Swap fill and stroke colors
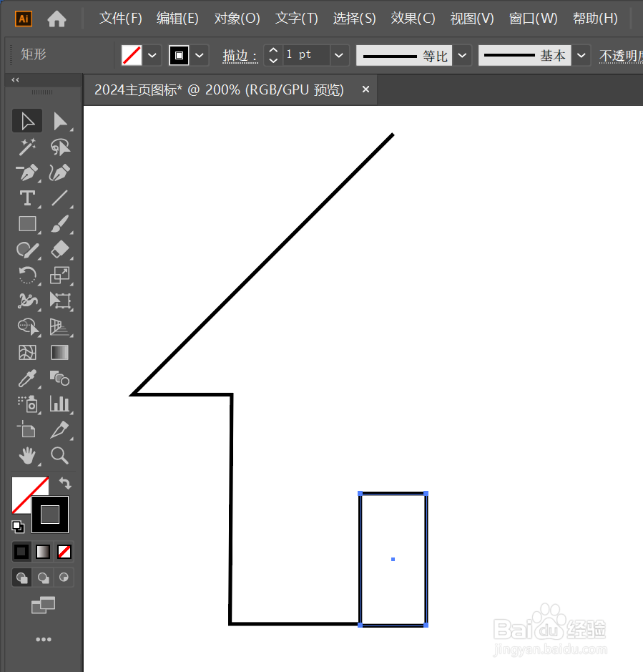The image size is (643, 672). (x=64, y=483)
